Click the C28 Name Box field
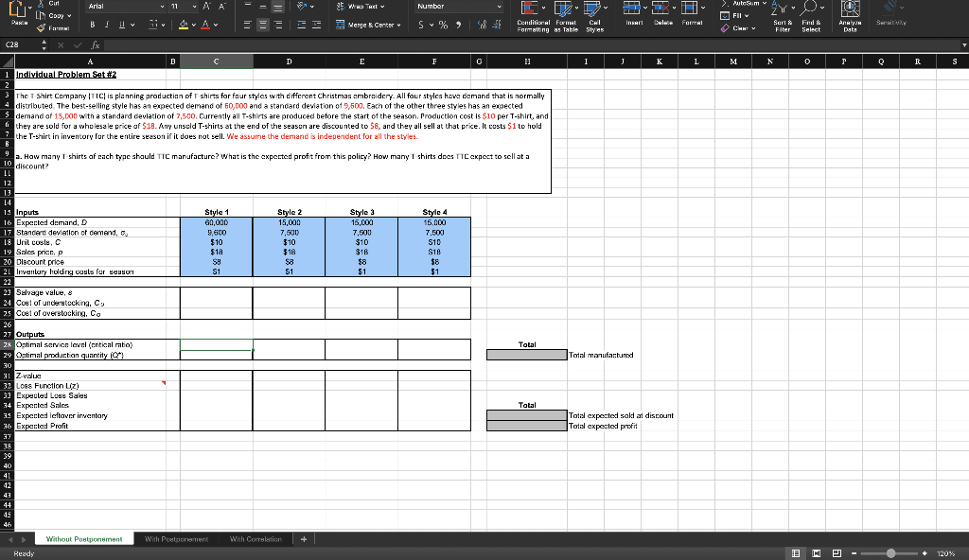This screenshot has height=560, width=969. (19, 45)
